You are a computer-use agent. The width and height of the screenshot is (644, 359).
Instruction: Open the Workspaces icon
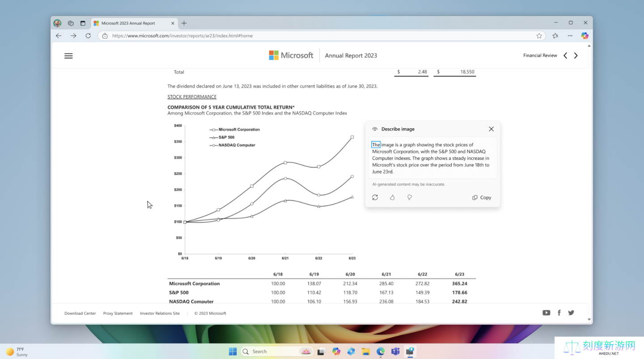tap(71, 23)
